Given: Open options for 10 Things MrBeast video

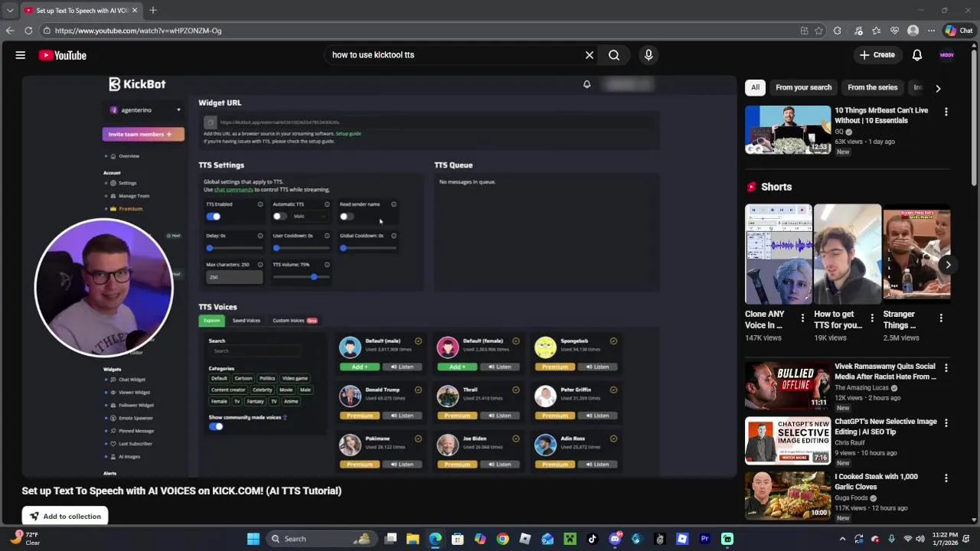Looking at the screenshot, I should click(946, 112).
